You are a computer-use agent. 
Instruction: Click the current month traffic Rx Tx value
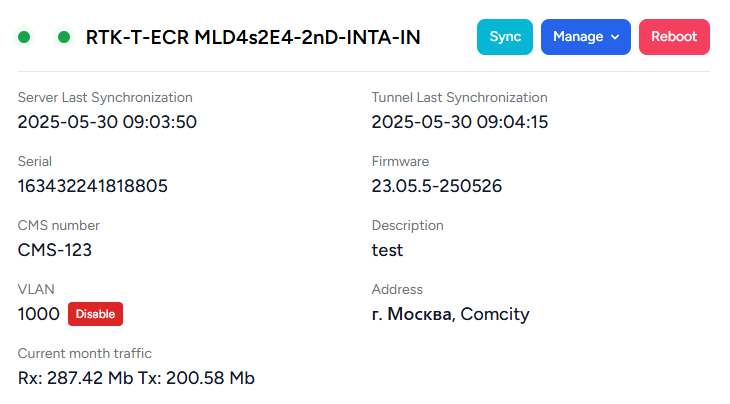(136, 378)
